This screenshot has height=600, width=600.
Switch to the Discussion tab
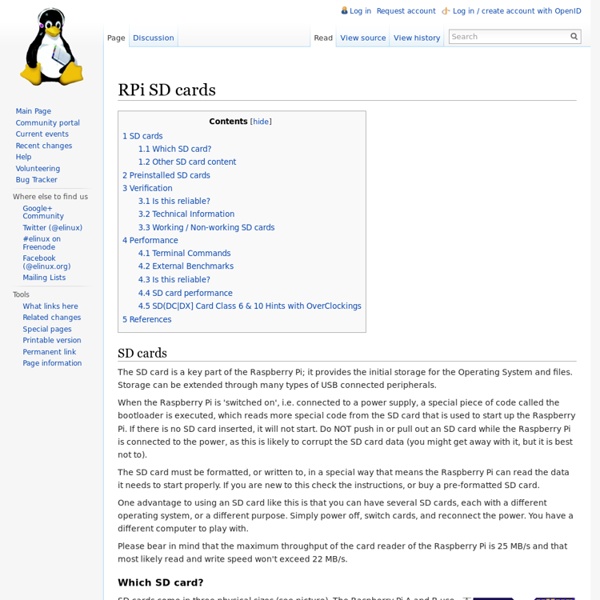pos(153,38)
